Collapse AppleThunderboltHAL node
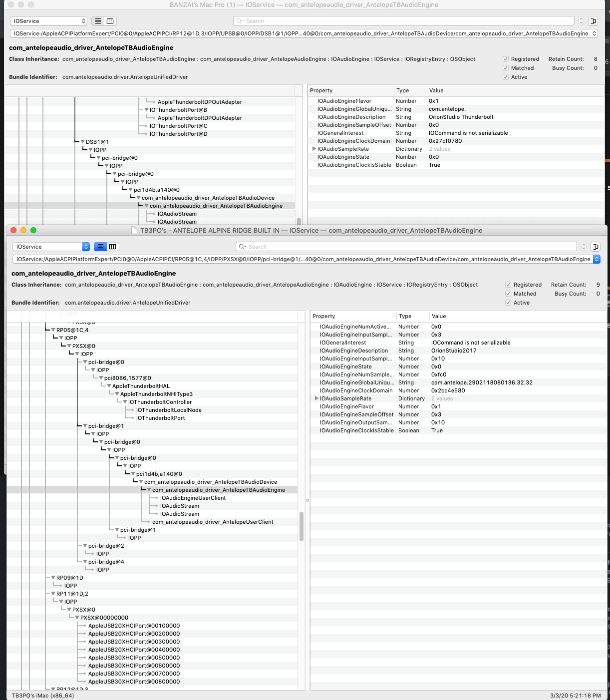The height and width of the screenshot is (700, 610). tap(109, 386)
